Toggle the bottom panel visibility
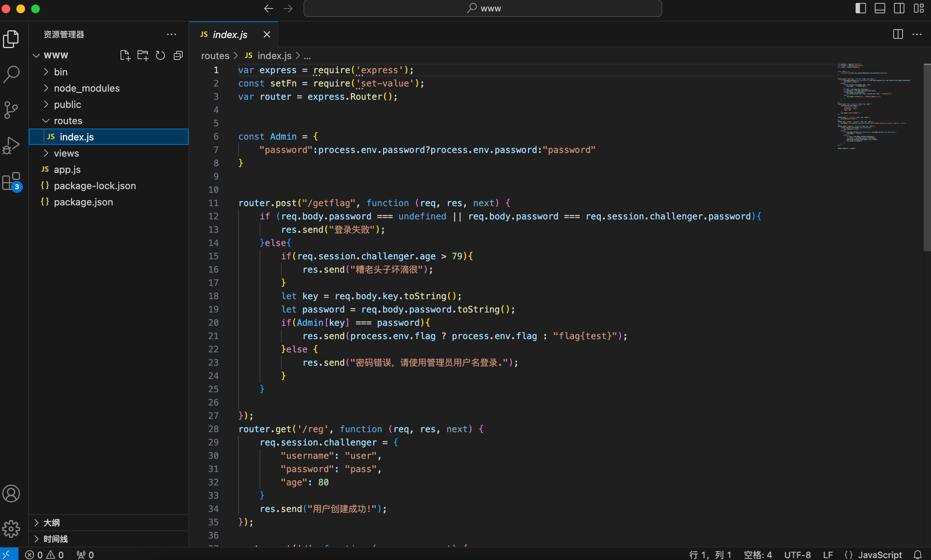This screenshot has width=931, height=560. click(880, 8)
